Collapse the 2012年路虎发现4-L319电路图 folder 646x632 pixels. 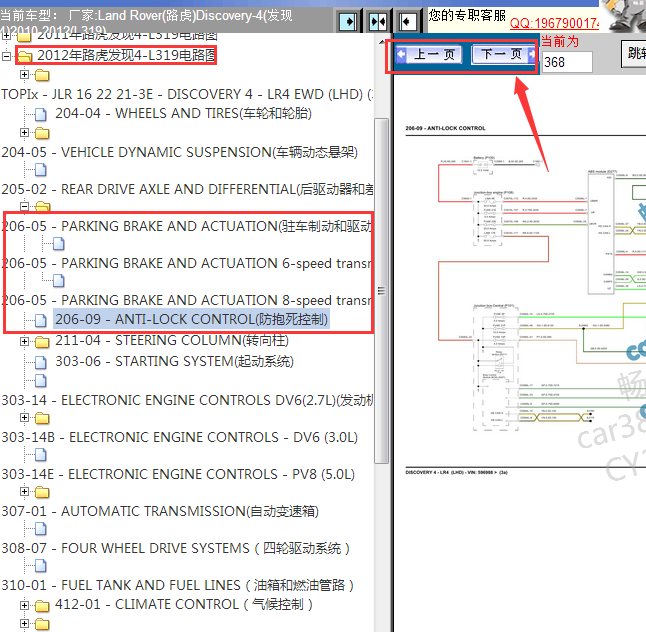[x=6, y=56]
